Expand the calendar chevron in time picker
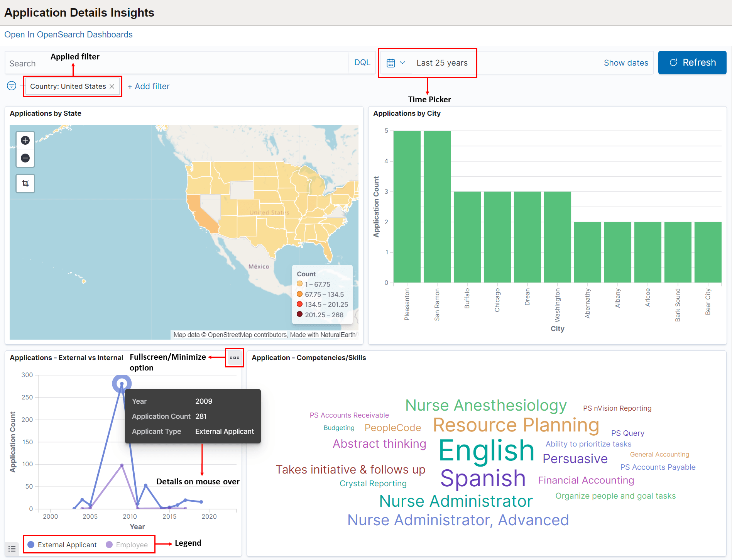The height and width of the screenshot is (560, 732). [x=402, y=62]
